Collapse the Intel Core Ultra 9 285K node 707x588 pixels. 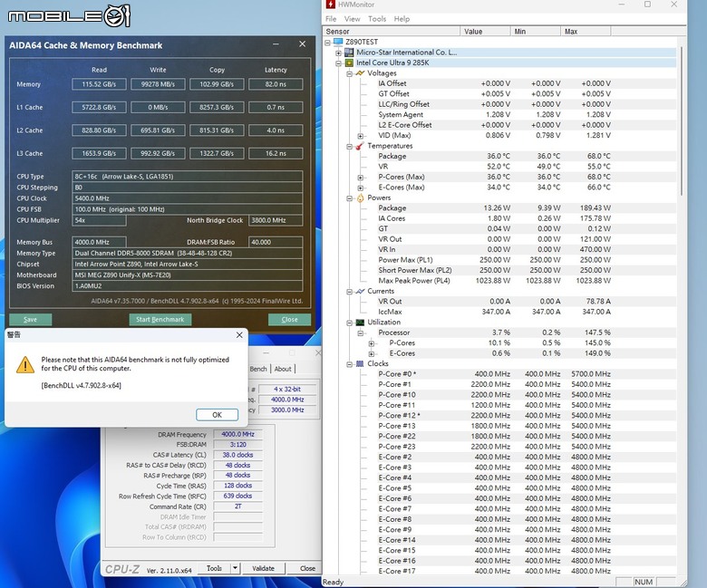(x=338, y=63)
